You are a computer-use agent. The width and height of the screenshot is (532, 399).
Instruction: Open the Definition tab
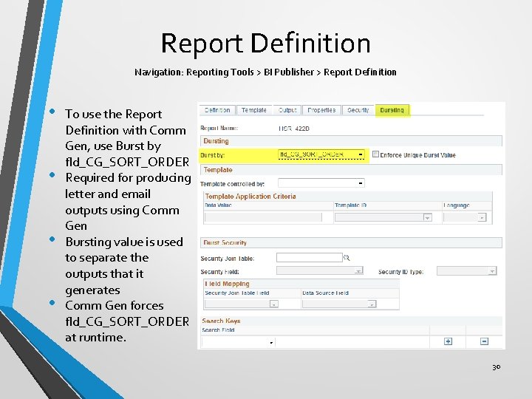(x=217, y=110)
